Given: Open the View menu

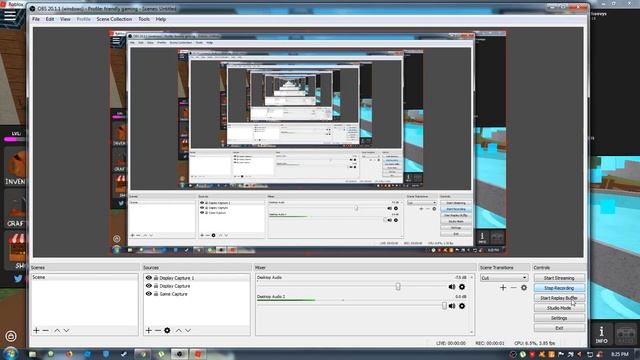Looking at the screenshot, I should [x=65, y=19].
